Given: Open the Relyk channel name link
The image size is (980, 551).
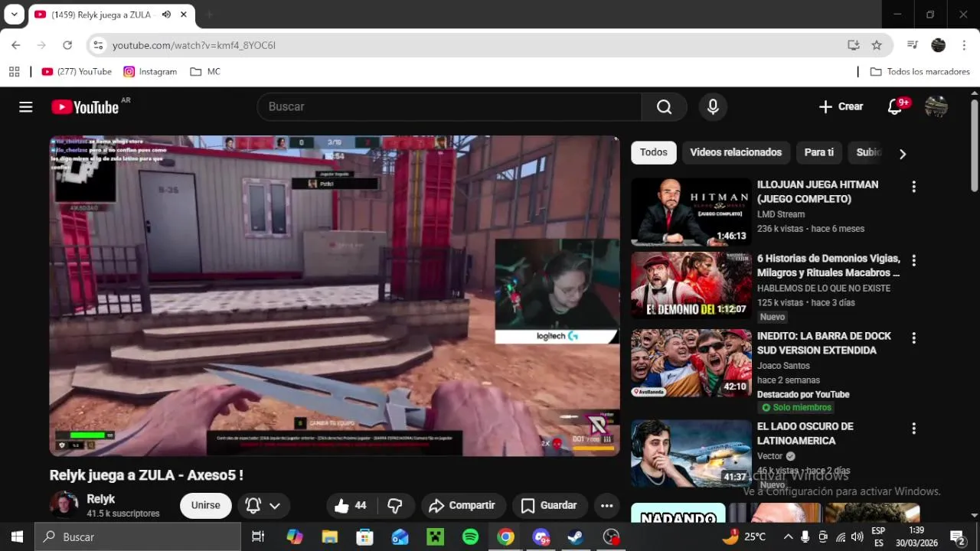Looking at the screenshot, I should pyautogui.click(x=100, y=499).
